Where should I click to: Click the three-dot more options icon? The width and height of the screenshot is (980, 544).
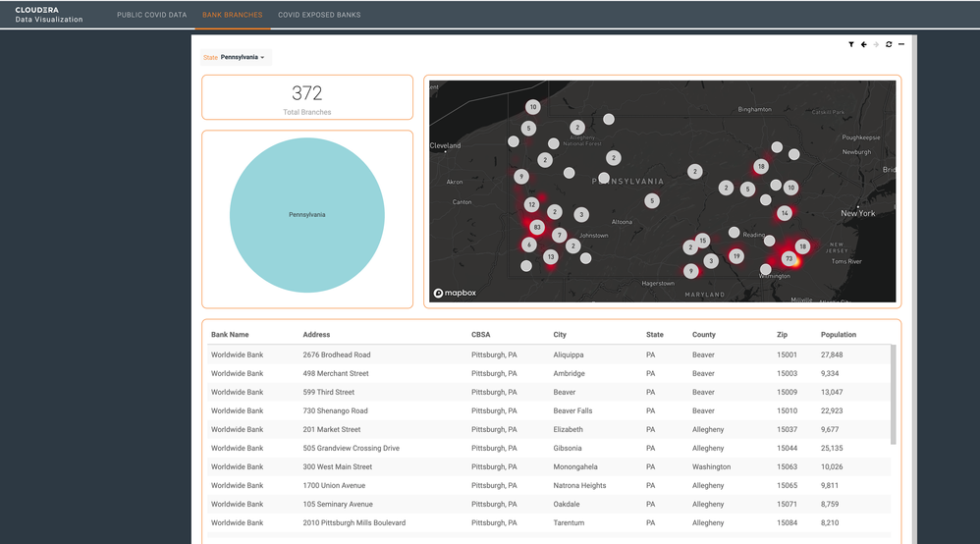pyautogui.click(x=901, y=44)
